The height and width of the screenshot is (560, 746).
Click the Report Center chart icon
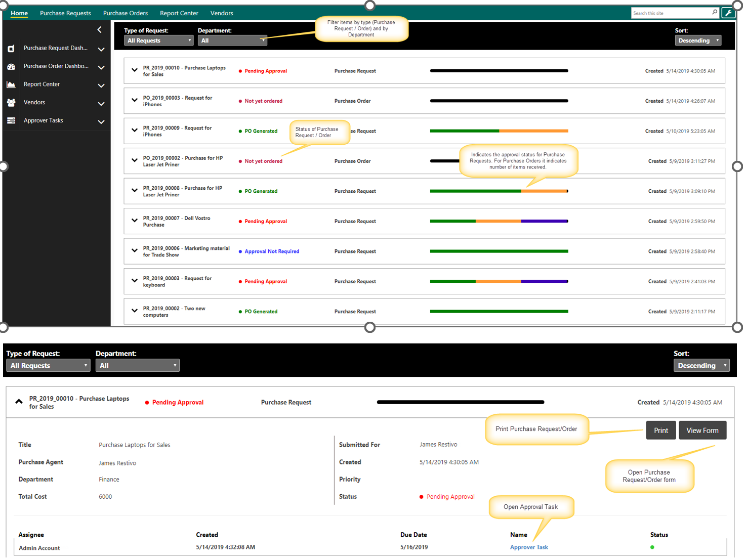[x=11, y=84]
